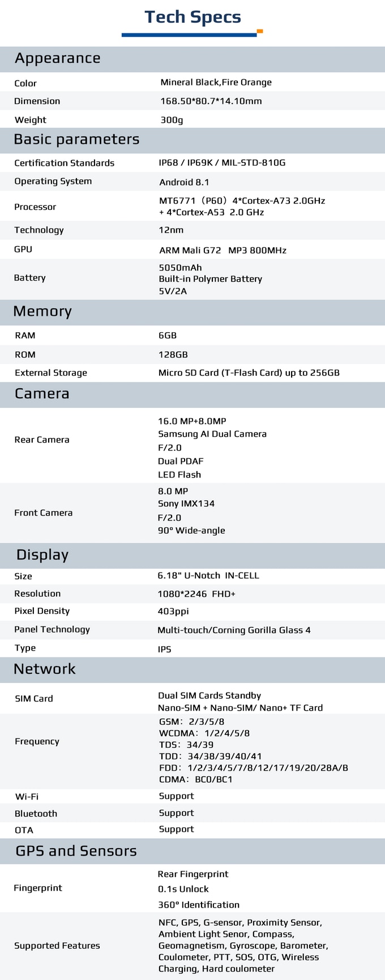
Task: Click the Camera section header
Action: point(42,394)
